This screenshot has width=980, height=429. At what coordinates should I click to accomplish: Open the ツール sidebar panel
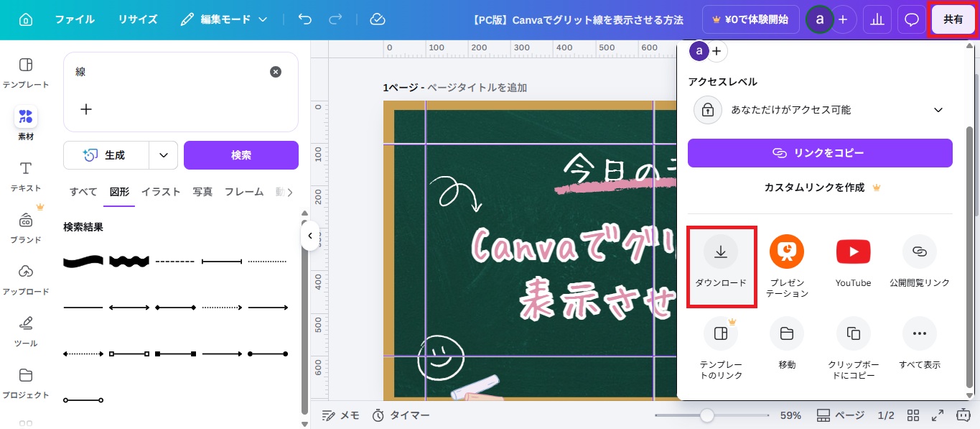26,331
